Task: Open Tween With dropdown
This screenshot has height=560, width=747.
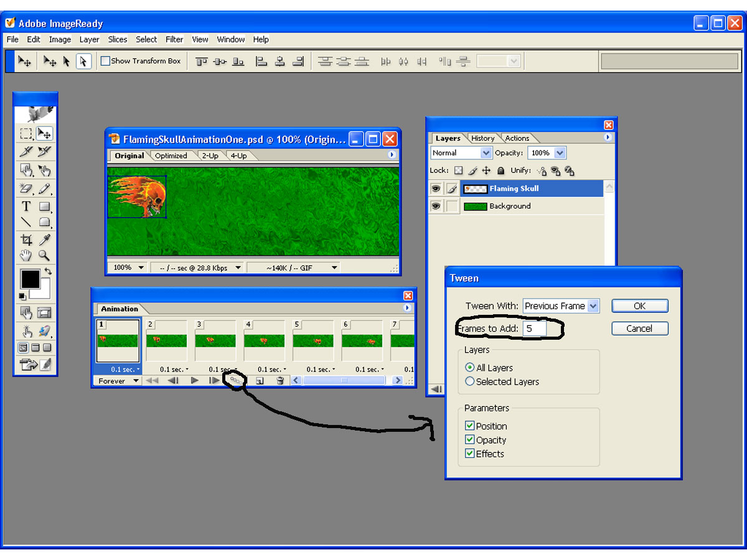Action: point(593,306)
